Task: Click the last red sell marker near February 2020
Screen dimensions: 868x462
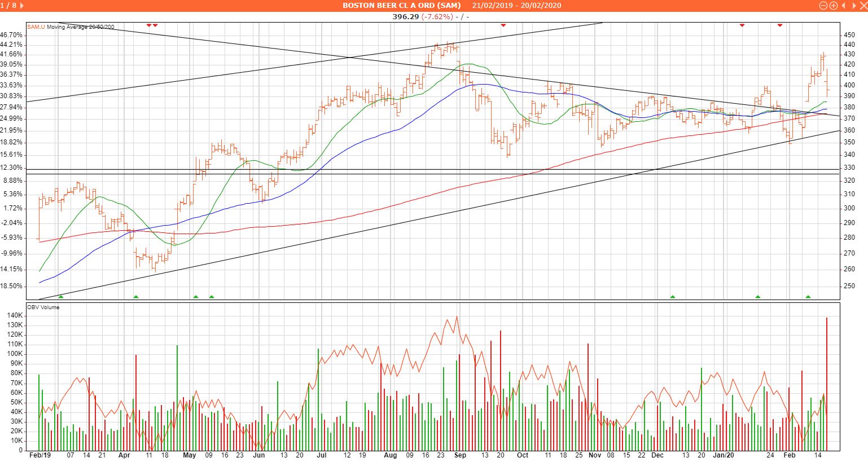Action: tap(780, 25)
